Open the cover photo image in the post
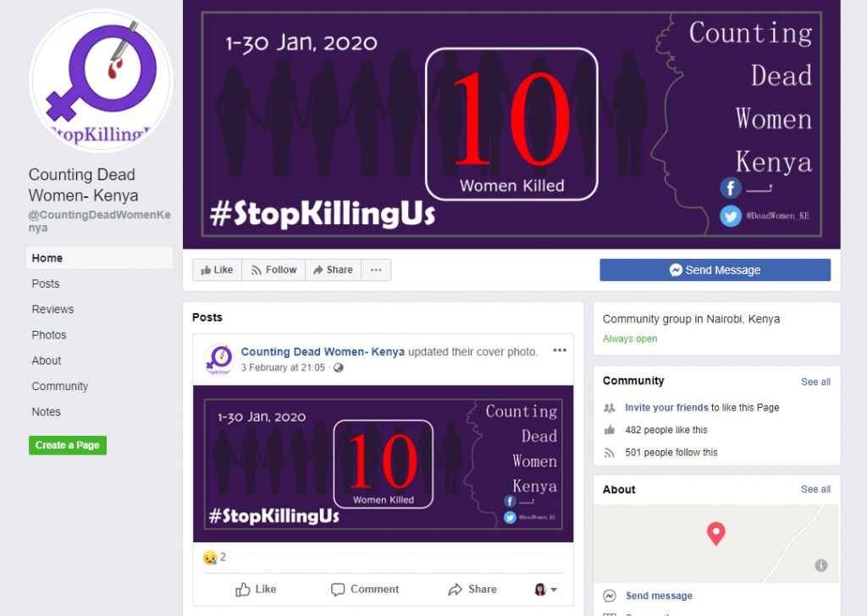 pos(384,464)
